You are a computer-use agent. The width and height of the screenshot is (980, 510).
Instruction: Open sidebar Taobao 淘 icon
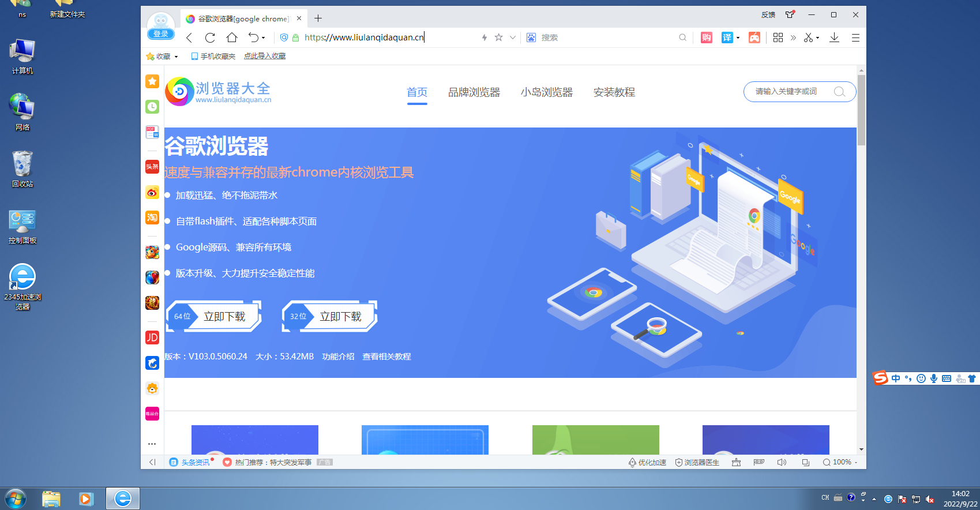152,217
